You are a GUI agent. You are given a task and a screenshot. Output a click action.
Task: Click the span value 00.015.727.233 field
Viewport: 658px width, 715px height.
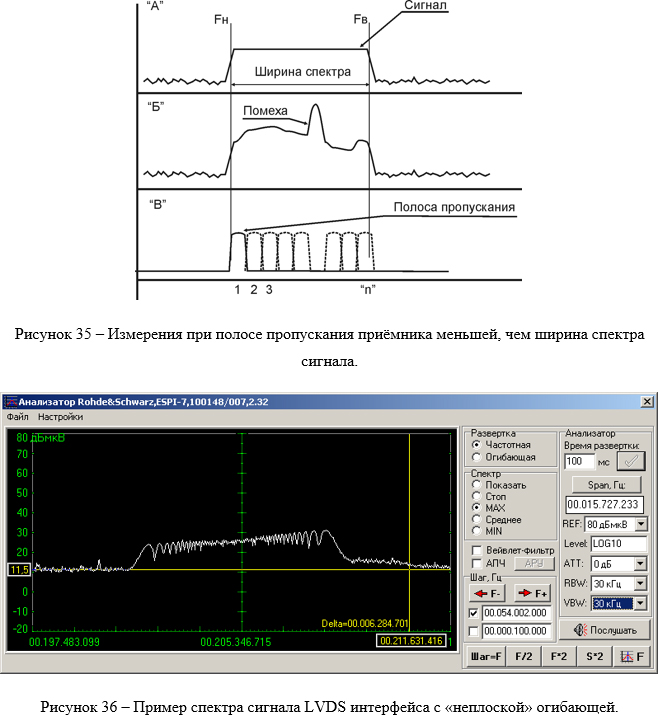tap(604, 505)
